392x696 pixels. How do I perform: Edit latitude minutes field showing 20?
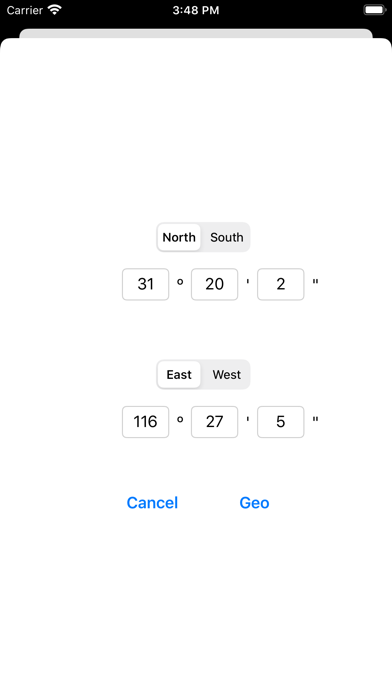[214, 284]
